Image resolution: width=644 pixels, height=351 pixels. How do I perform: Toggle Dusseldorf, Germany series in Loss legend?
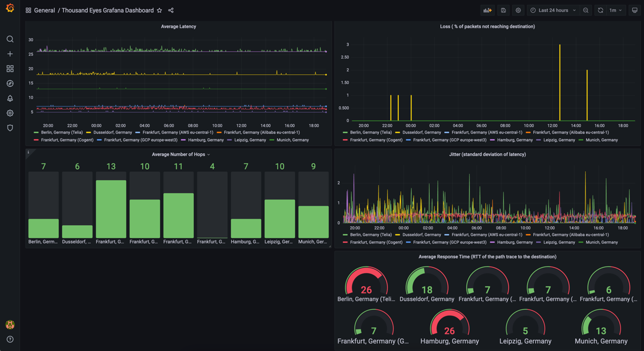point(421,132)
